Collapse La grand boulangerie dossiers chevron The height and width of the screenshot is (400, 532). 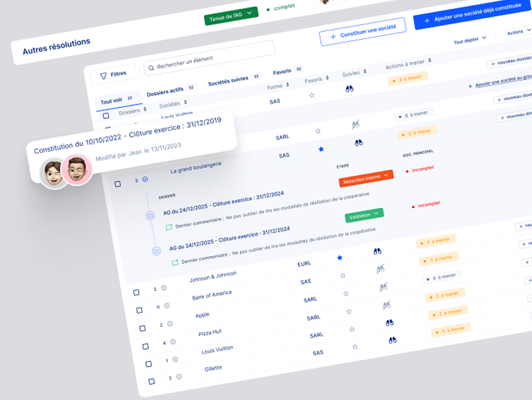145,179
